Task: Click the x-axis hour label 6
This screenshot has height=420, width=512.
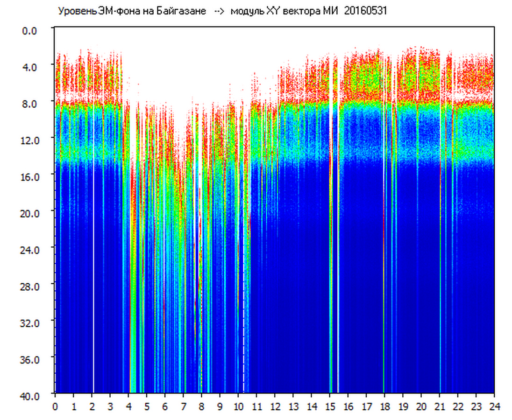Action: [x=165, y=406]
